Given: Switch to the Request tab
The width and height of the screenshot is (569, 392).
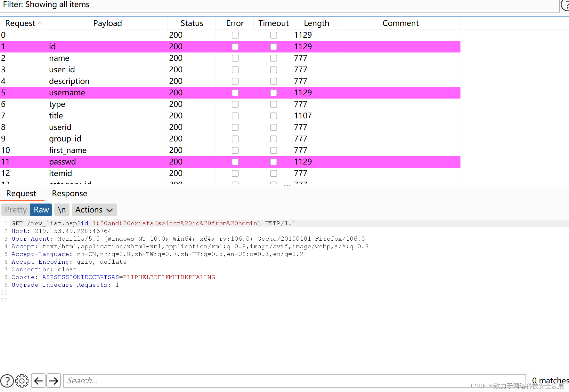Looking at the screenshot, I should click(x=21, y=194).
